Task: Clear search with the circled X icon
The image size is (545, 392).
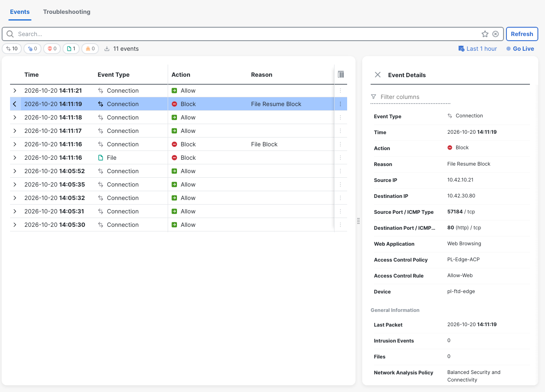Action: point(496,34)
